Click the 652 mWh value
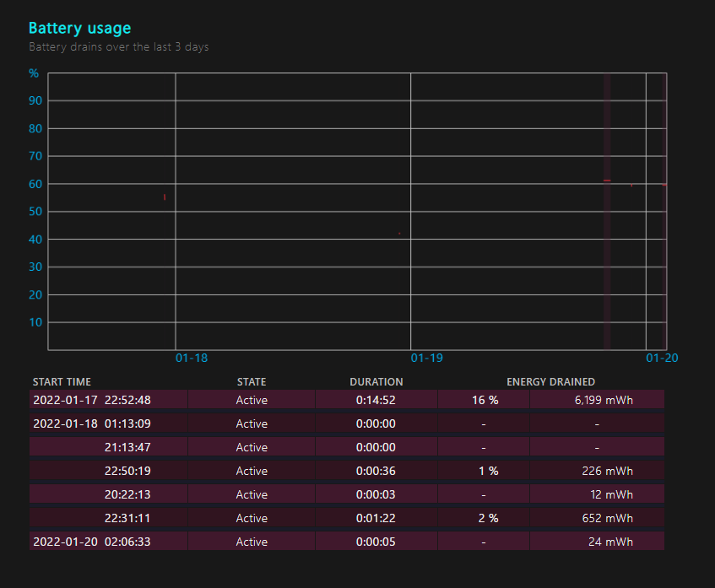 (607, 518)
